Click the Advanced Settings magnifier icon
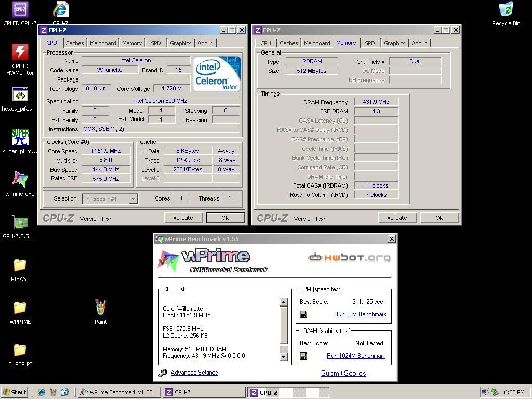The height and width of the screenshot is (399, 532). coord(163,373)
